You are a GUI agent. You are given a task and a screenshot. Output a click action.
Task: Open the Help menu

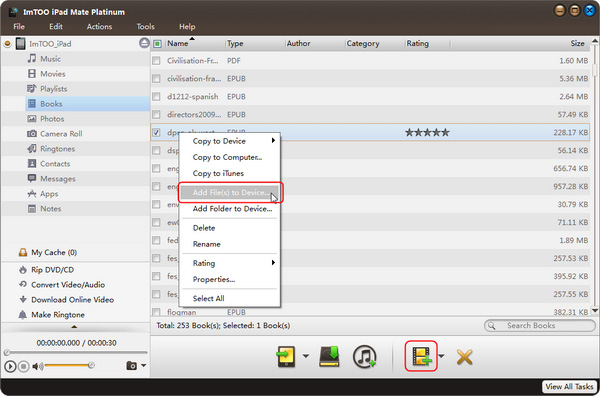click(x=187, y=26)
